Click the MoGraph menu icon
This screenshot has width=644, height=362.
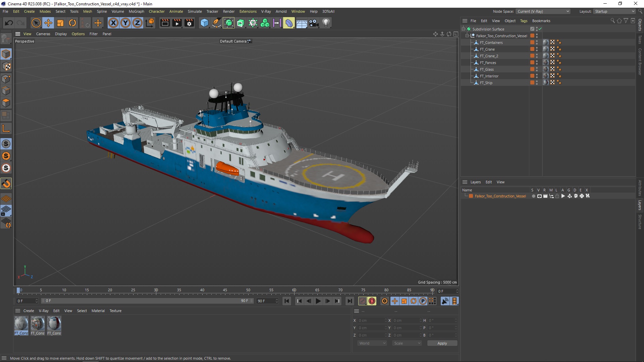pyautogui.click(x=136, y=11)
